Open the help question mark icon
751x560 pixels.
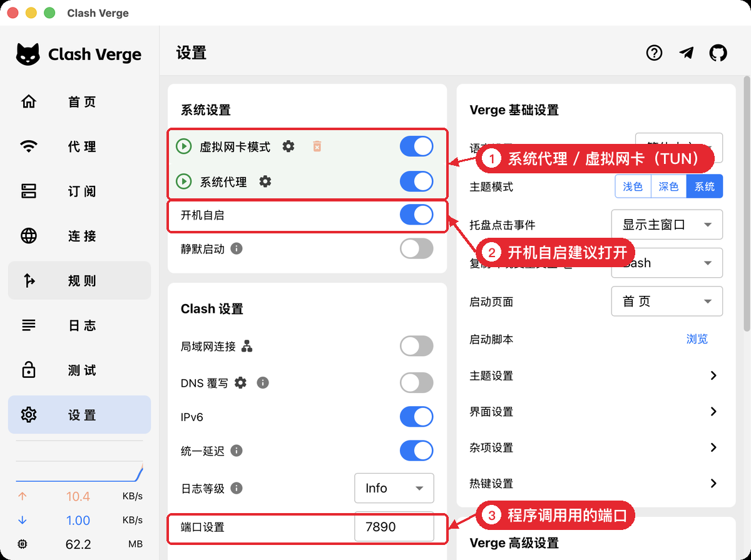[x=654, y=53]
